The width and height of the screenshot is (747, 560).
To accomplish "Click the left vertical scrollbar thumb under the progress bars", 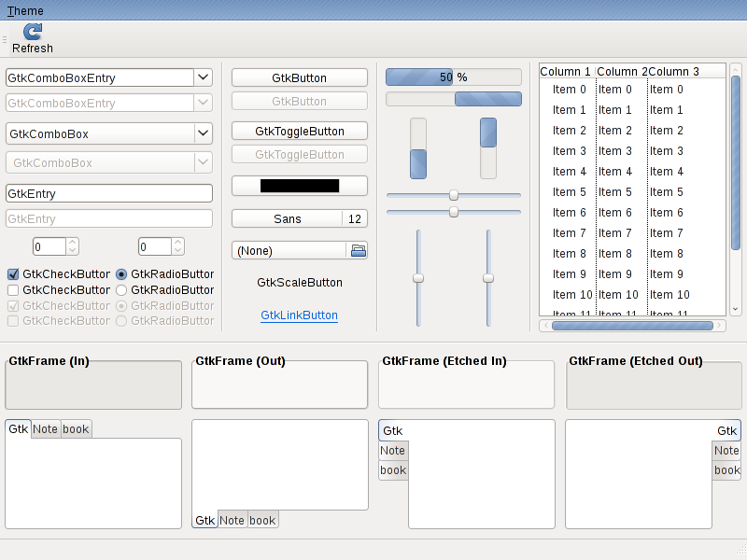I will [418, 164].
